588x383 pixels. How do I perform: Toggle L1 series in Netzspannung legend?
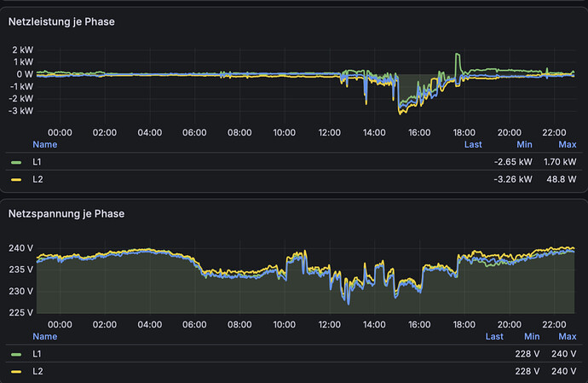(37, 354)
